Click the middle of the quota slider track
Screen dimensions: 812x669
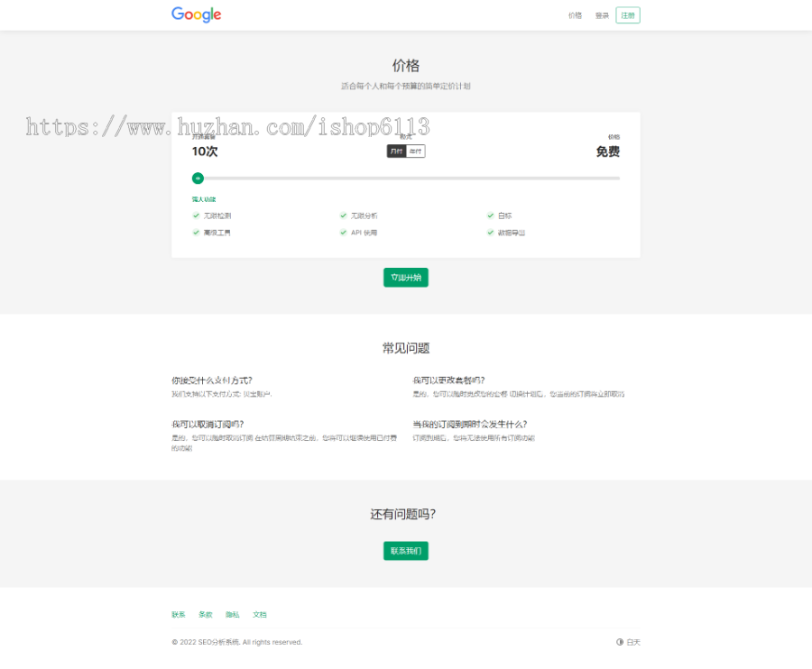pyautogui.click(x=406, y=178)
